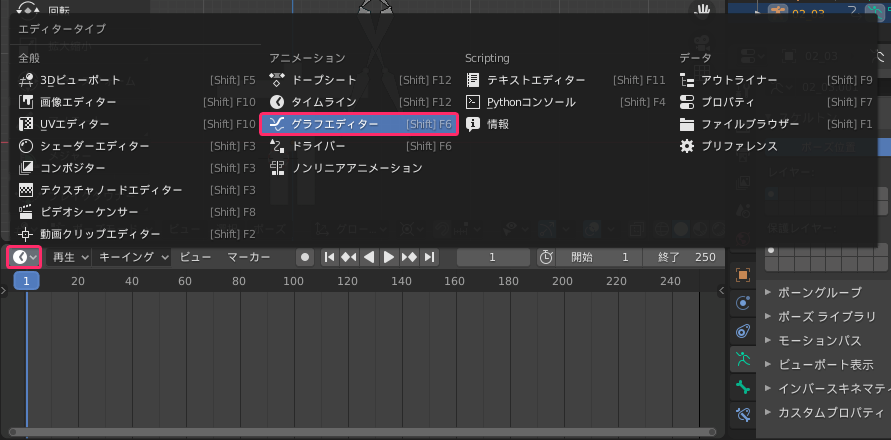
Task: Jump to the start frame
Action: 329,258
